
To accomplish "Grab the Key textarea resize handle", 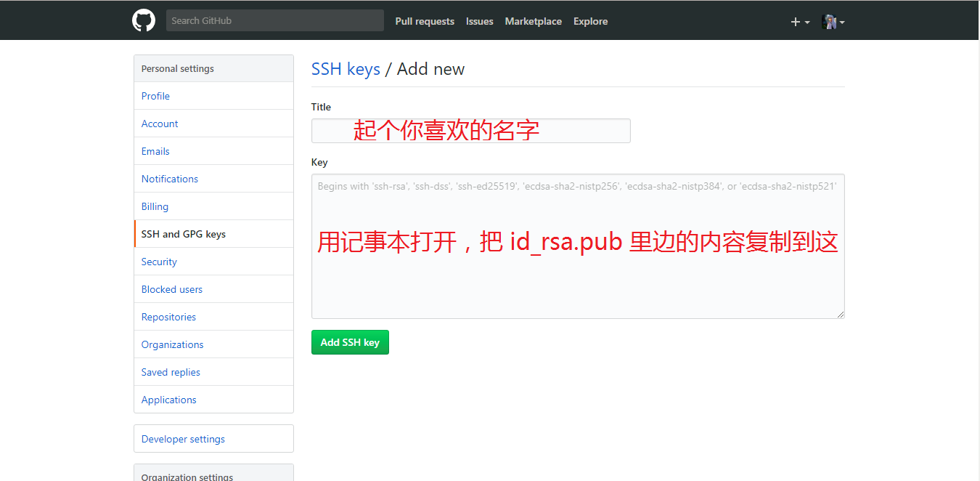I will click(x=841, y=315).
